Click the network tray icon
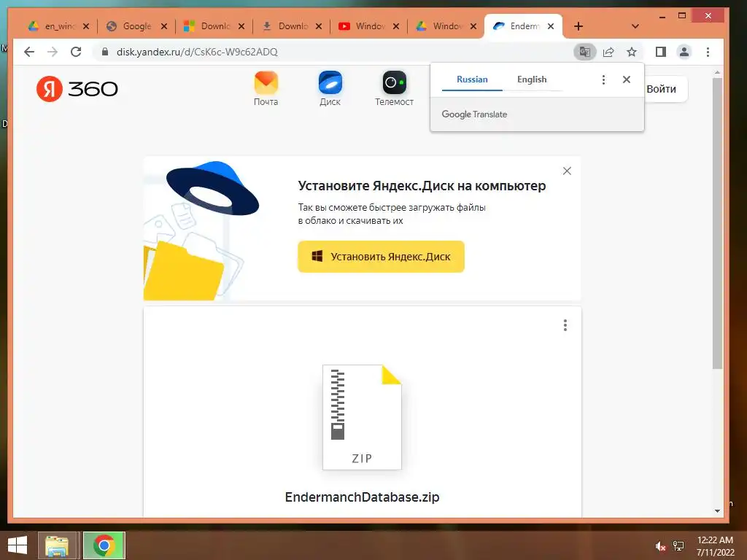Viewport: 747px width, 560px height. point(678,546)
